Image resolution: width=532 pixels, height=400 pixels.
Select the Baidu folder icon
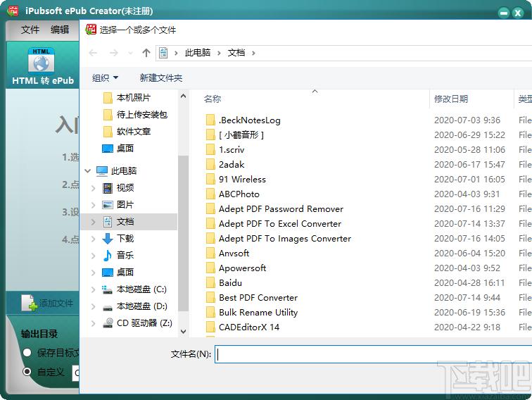coord(210,282)
